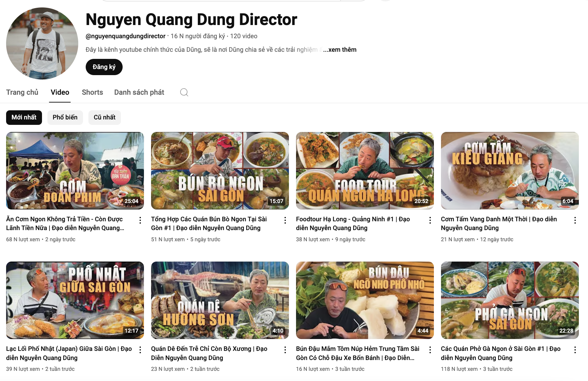Switch to the Trang chủ tab

(x=22, y=92)
